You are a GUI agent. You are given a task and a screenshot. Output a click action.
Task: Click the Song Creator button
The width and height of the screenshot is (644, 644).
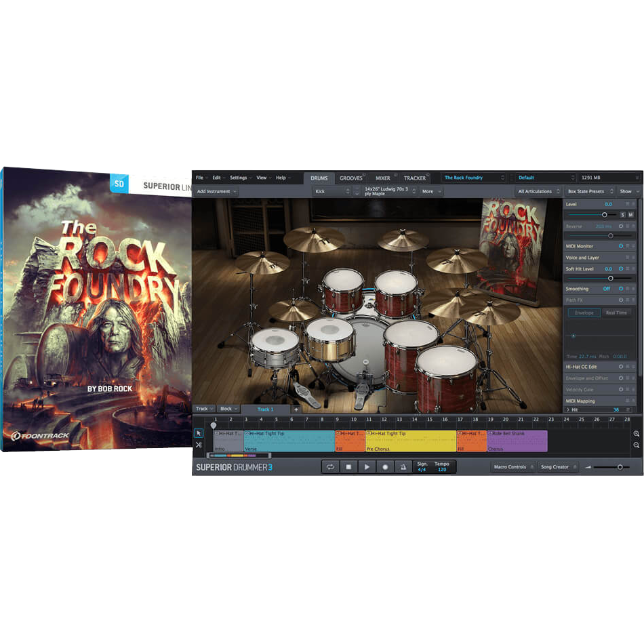557,467
